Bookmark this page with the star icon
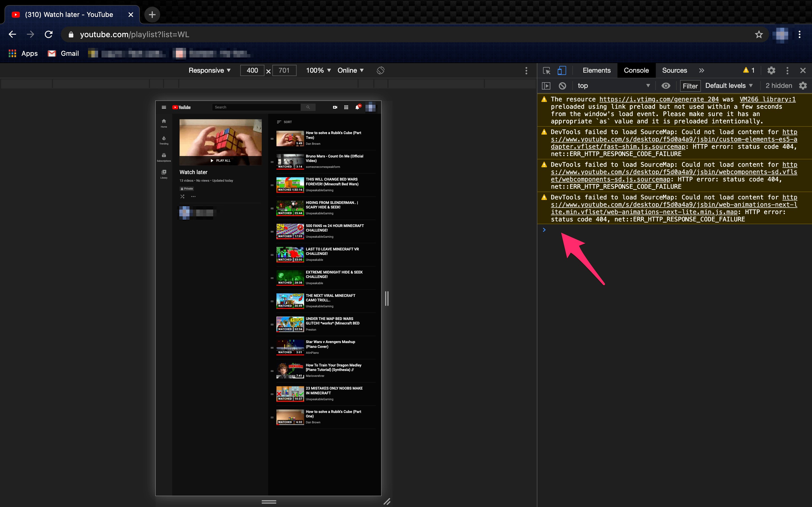This screenshot has height=507, width=812. [759, 35]
